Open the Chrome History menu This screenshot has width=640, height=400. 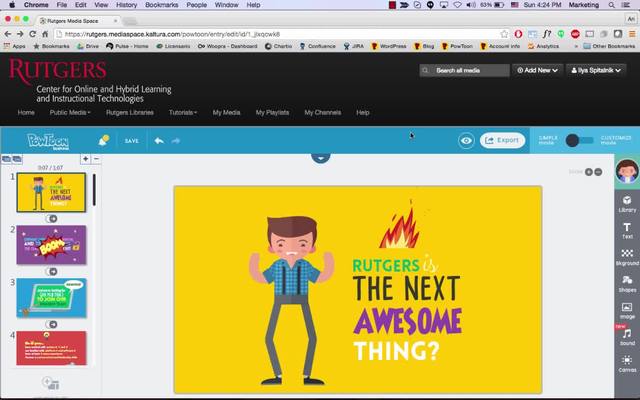(127, 5)
